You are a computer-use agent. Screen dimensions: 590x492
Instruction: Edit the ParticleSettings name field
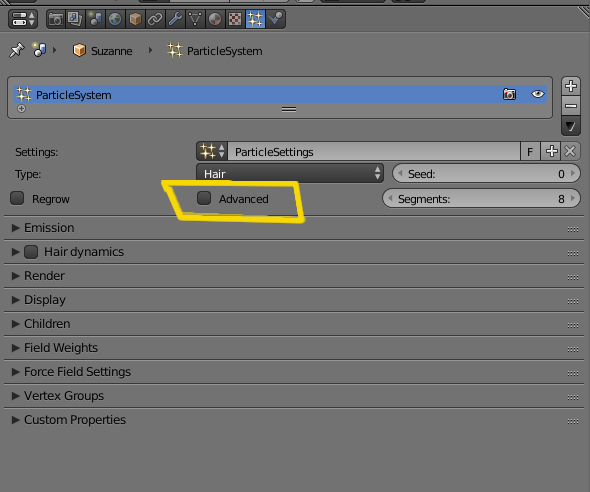374,152
